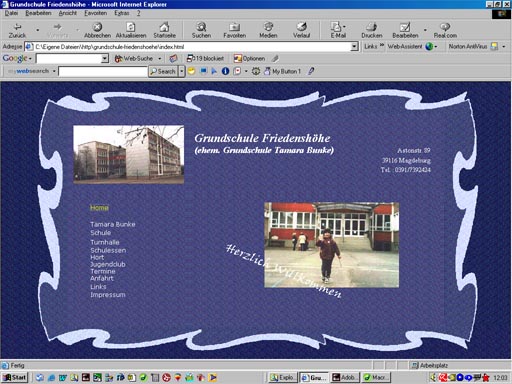This screenshot has width=512, height=384.
Task: Go to the Startseite home icon
Action: [x=164, y=30]
